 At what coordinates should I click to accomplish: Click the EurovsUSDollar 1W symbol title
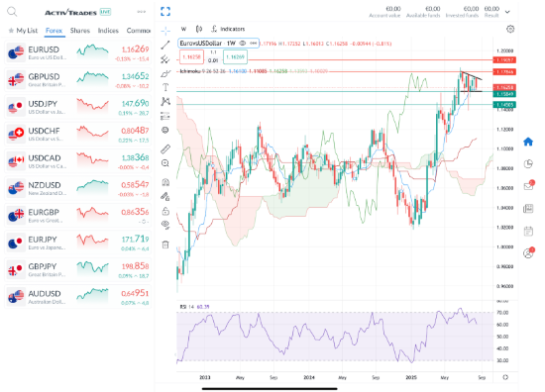207,43
